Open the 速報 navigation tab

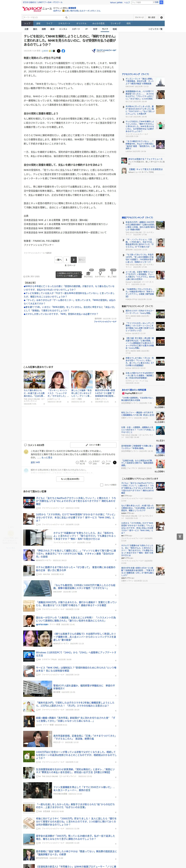[38, 23]
